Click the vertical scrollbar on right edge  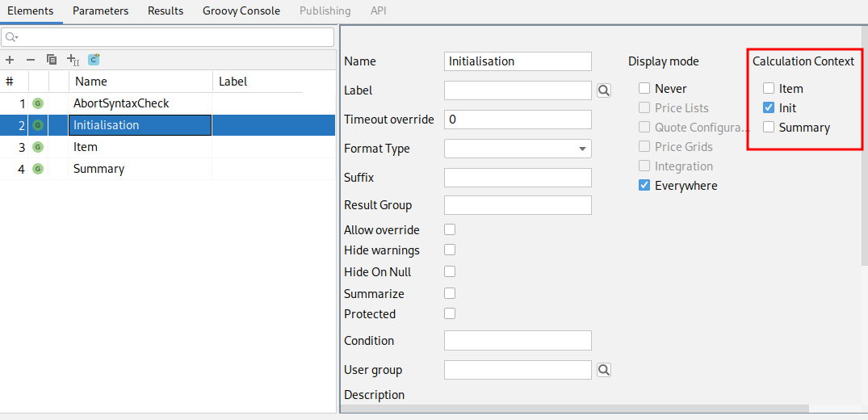pyautogui.click(x=863, y=162)
